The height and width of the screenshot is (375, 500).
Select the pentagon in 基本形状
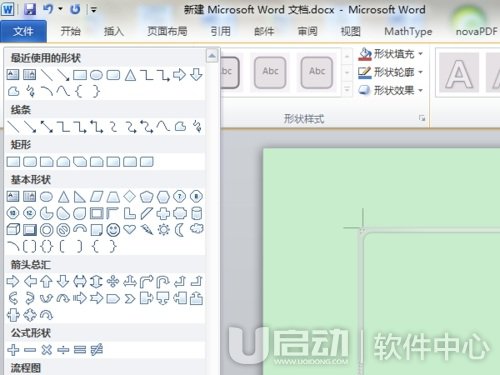click(x=146, y=197)
